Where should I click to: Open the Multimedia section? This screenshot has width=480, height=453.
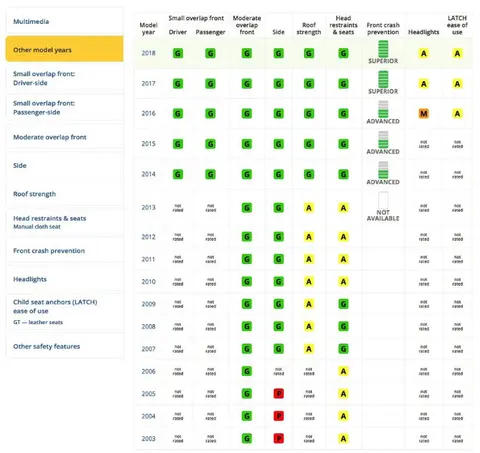tap(65, 21)
